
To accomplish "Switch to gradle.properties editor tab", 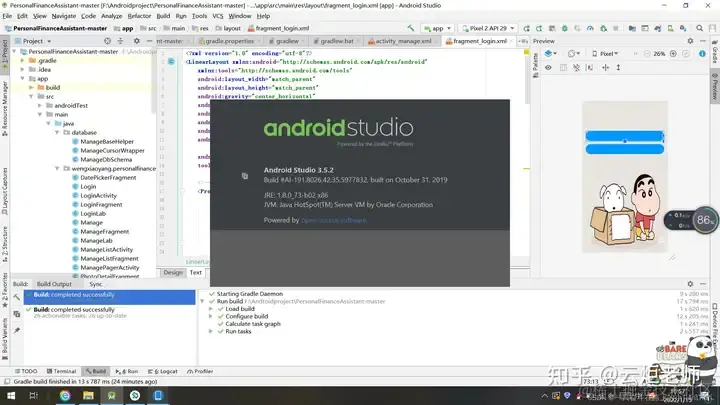I will tap(229, 41).
